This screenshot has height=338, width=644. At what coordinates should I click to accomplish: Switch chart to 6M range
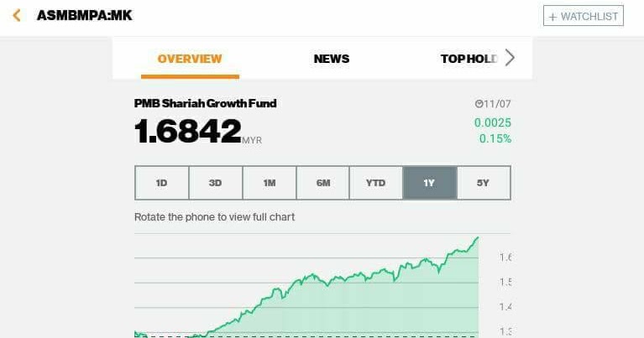click(x=322, y=183)
